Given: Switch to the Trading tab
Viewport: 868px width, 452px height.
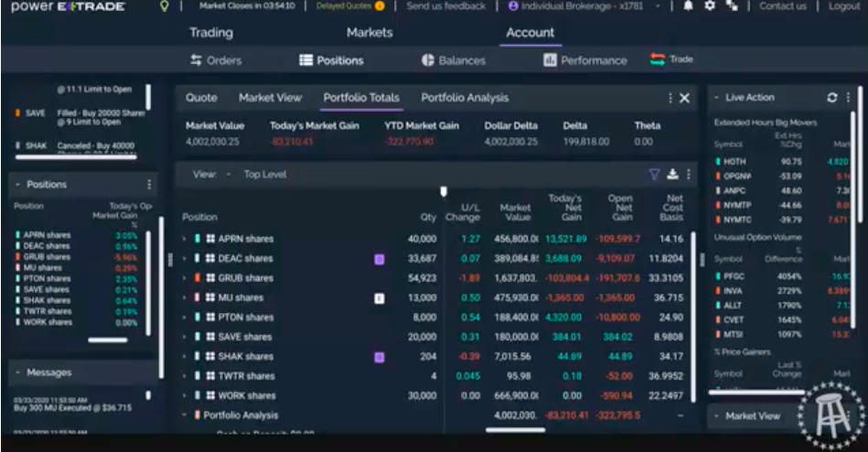Looking at the screenshot, I should tap(211, 33).
